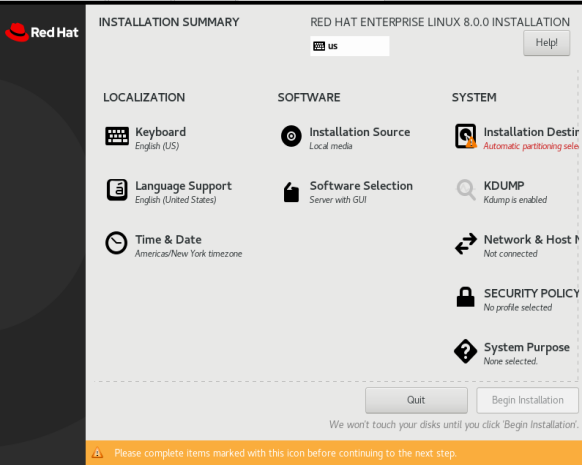Click the Network & Host Name arrows icon
582x465 pixels.
point(466,243)
